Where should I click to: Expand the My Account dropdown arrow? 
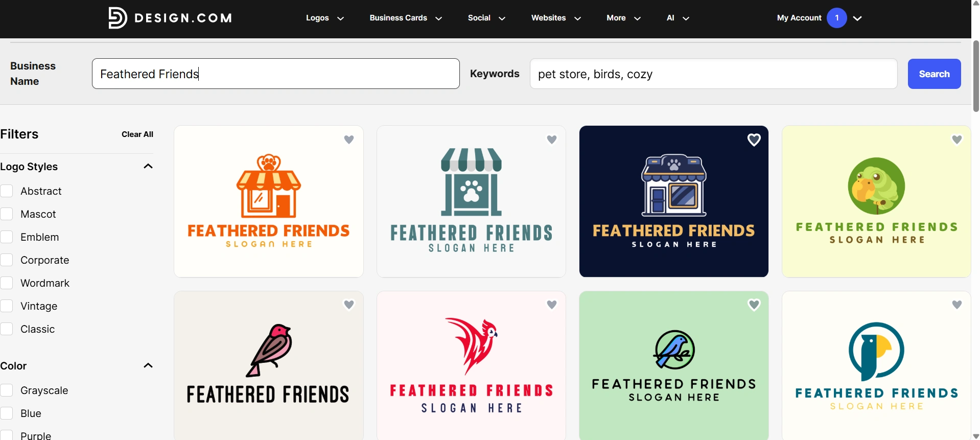click(857, 18)
